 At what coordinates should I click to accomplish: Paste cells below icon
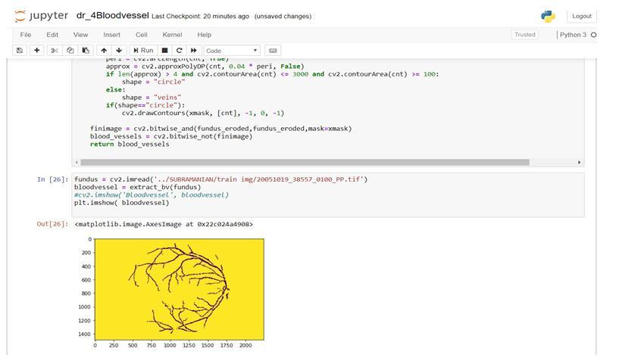pyautogui.click(x=86, y=50)
